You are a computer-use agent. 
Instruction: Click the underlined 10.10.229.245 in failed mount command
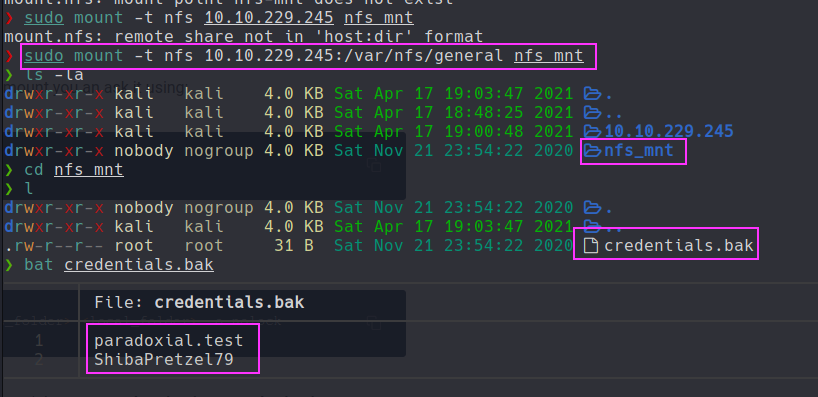tap(269, 18)
